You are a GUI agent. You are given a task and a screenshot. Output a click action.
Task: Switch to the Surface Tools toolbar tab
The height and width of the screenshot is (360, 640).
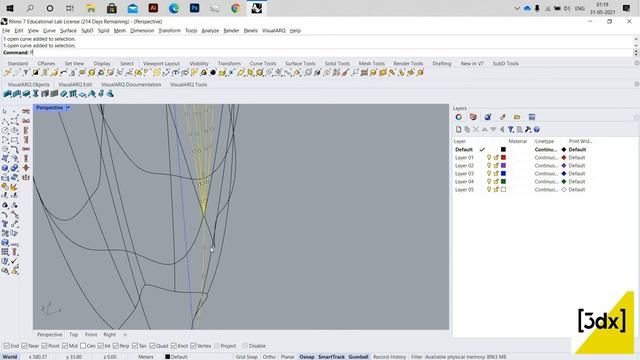click(300, 64)
